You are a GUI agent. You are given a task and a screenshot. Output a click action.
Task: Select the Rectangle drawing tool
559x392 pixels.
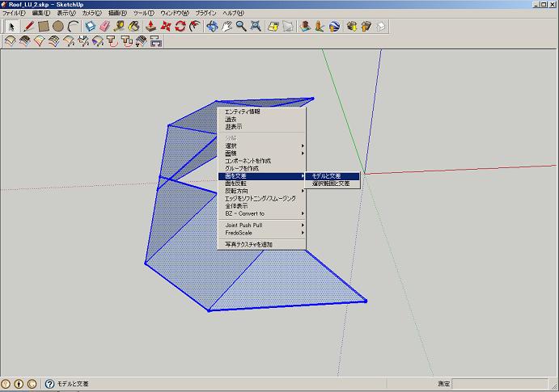tap(43, 26)
